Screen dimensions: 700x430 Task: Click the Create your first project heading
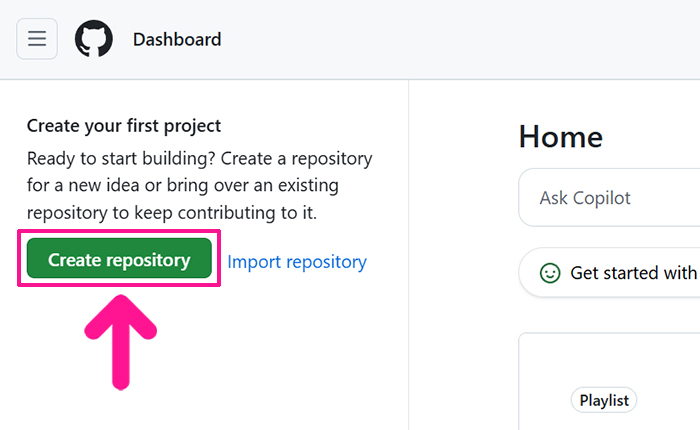(x=124, y=126)
